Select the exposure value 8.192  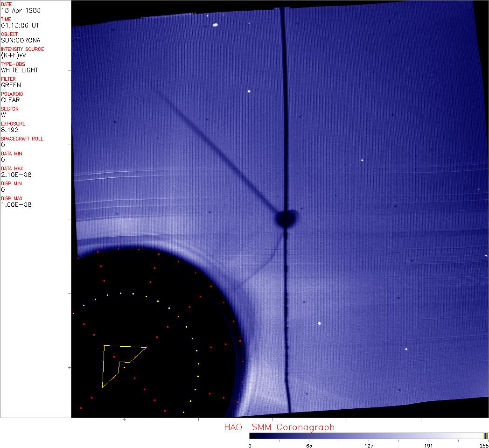pos(10,130)
